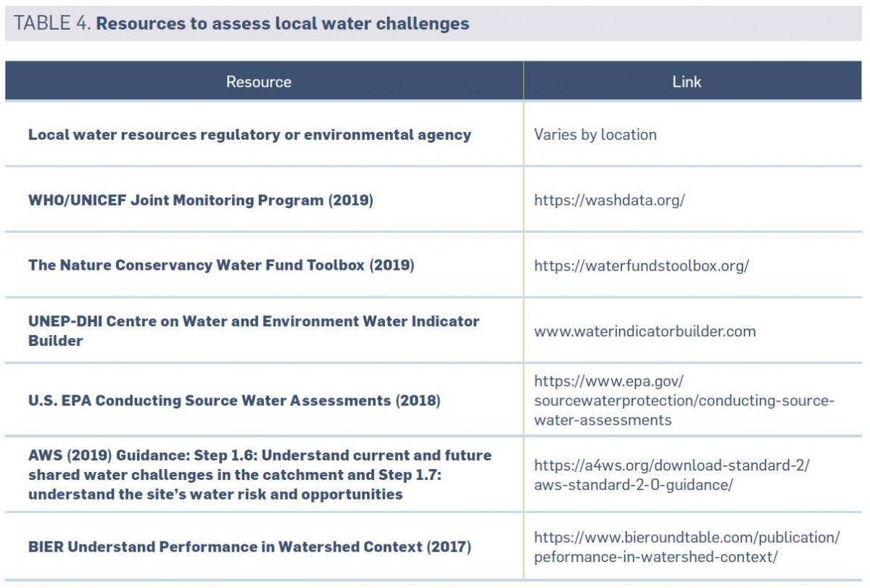The height and width of the screenshot is (588, 870).
Task: Click 'aws-standard-2-0-guidance/' URL line
Action: click(634, 485)
